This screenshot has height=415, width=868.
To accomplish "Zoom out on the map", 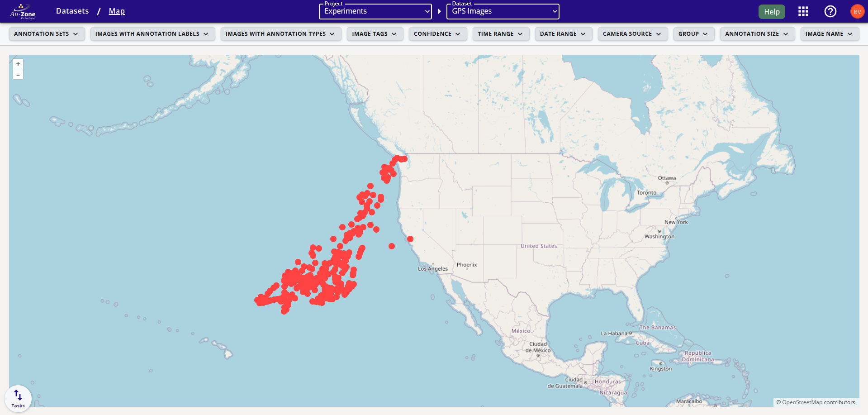I will tap(18, 74).
